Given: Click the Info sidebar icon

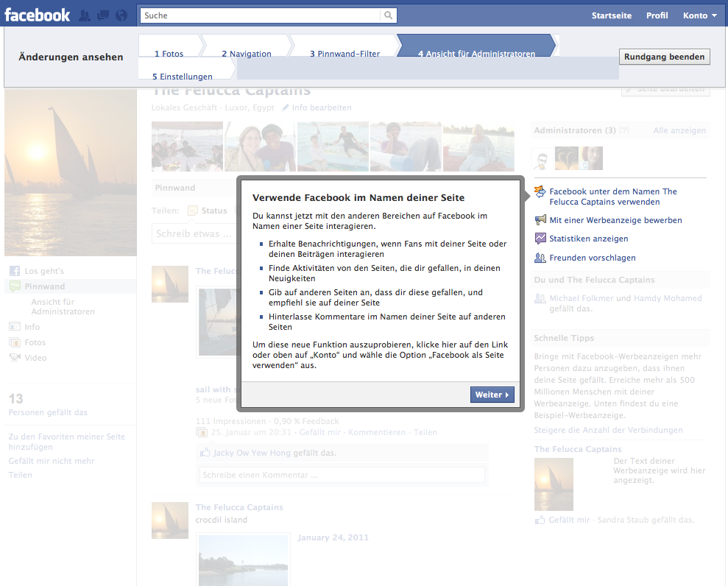Looking at the screenshot, I should point(15,326).
